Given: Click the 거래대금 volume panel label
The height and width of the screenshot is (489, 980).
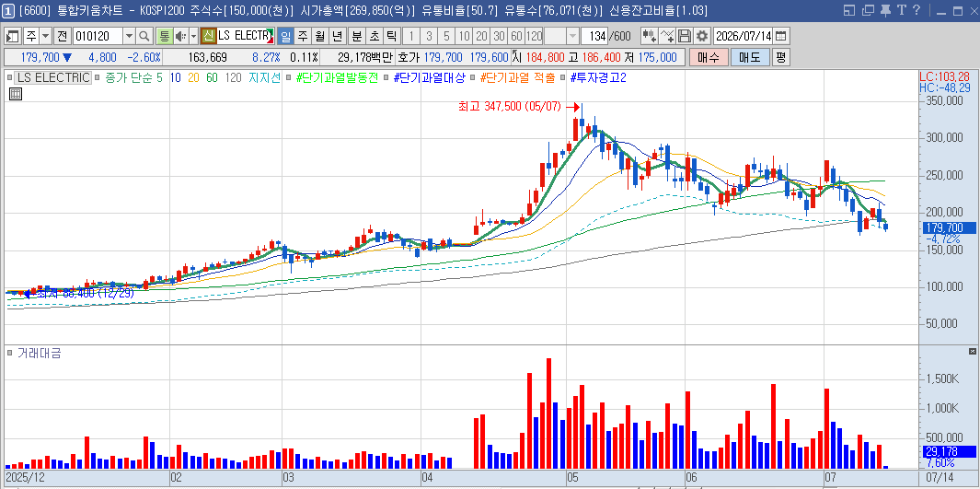Looking at the screenshot, I should click(39, 354).
